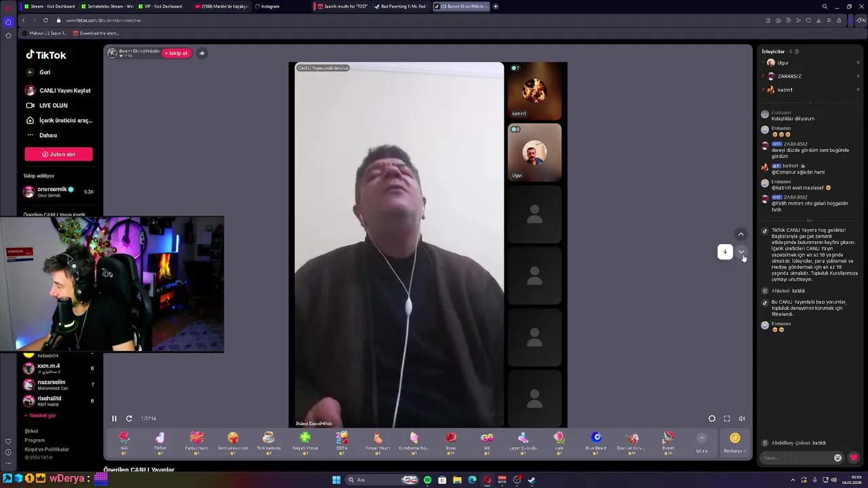Switch to Stream - Kick Dashboard tab
Image resolution: width=868 pixels, height=488 pixels.
tap(49, 6)
